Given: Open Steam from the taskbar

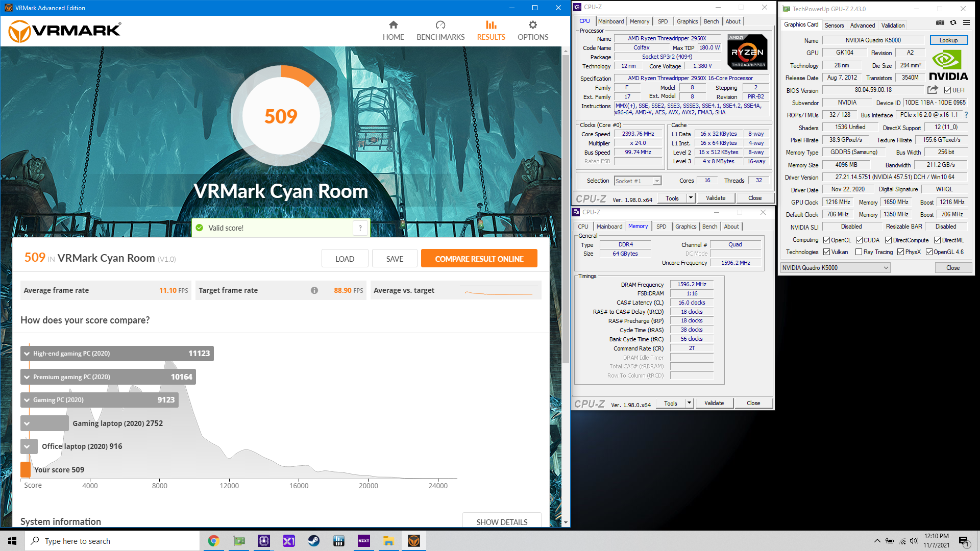Looking at the screenshot, I should pyautogui.click(x=313, y=541).
